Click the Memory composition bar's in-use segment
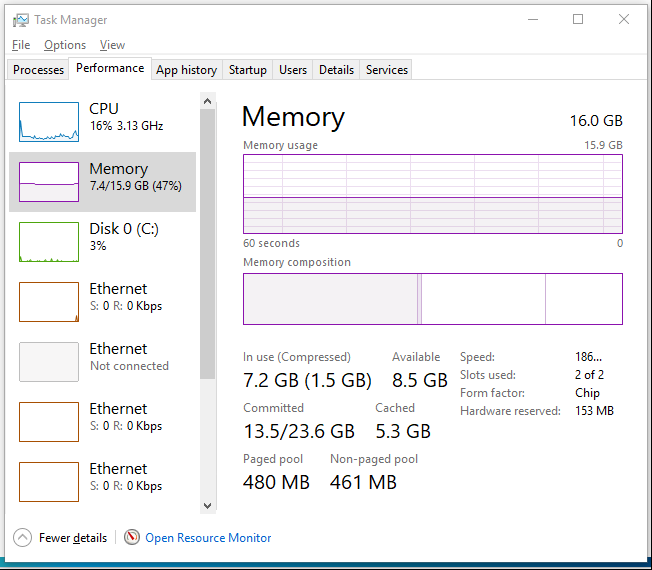 [x=331, y=299]
